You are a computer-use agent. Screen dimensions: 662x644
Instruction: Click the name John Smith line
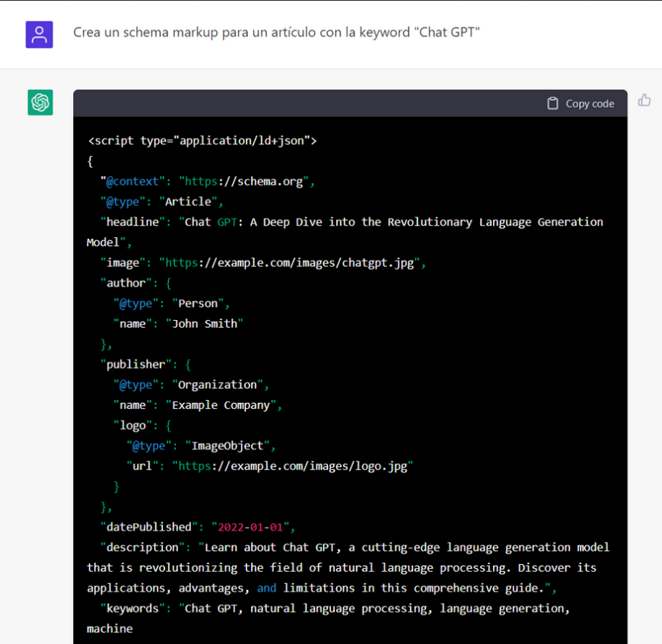[178, 323]
